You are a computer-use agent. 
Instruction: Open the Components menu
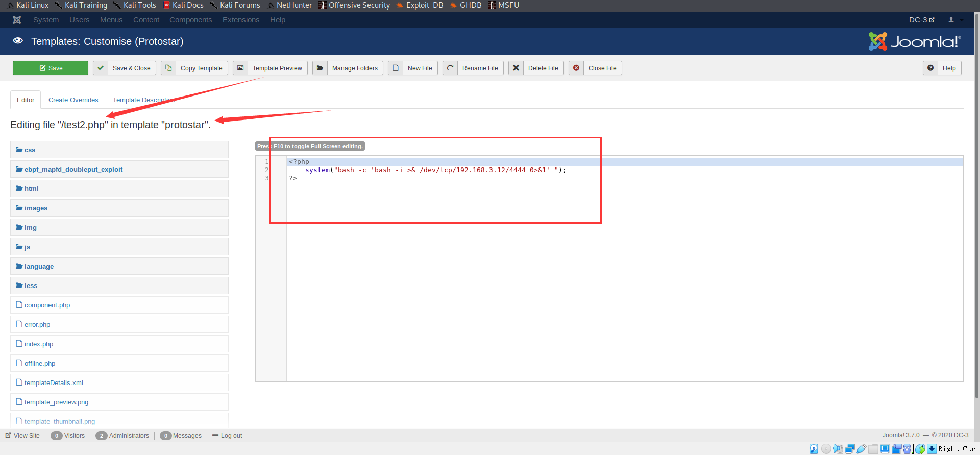(190, 20)
